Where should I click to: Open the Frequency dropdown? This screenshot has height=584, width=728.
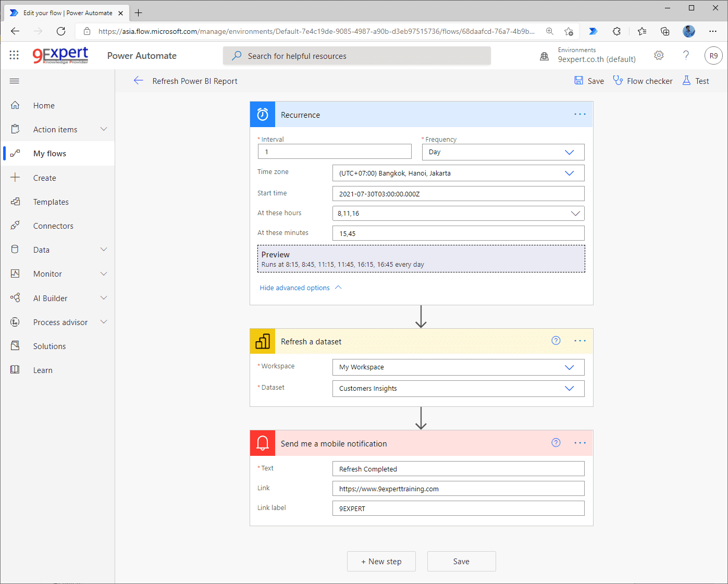point(570,152)
